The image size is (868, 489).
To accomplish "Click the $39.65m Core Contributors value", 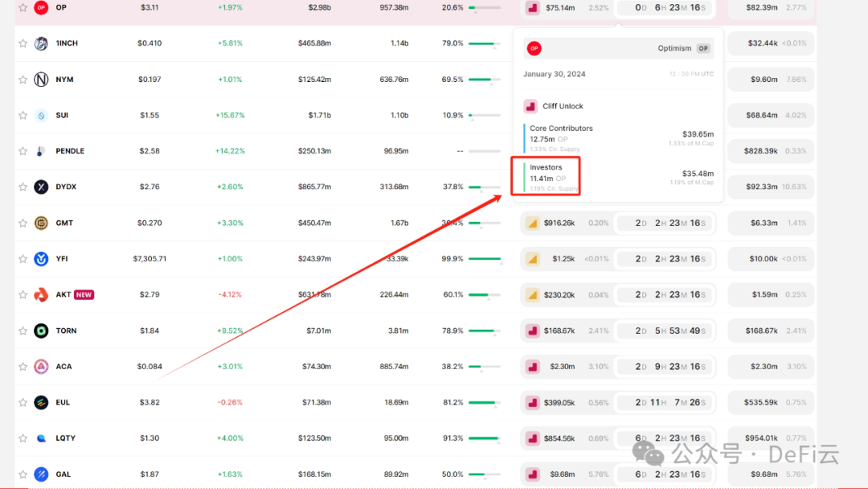I will pos(698,134).
